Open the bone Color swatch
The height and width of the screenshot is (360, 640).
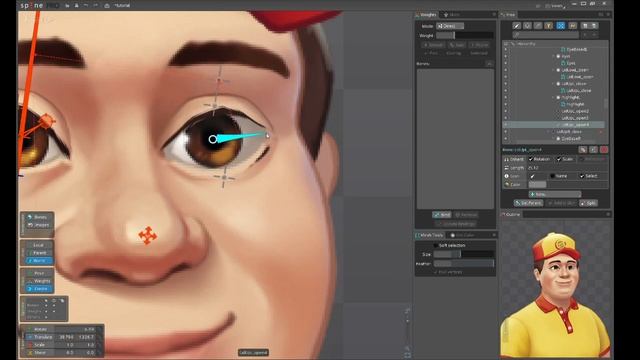tap(538, 184)
